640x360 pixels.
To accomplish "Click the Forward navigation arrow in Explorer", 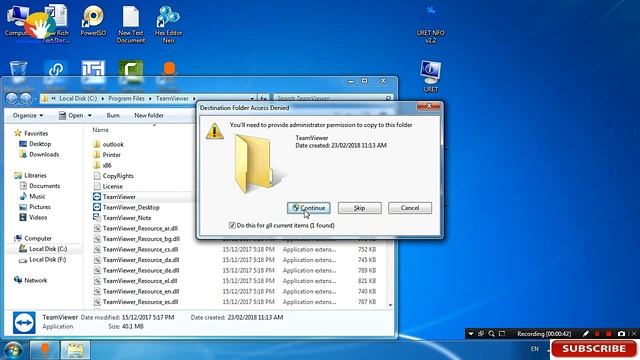I will pyautogui.click(x=25, y=98).
